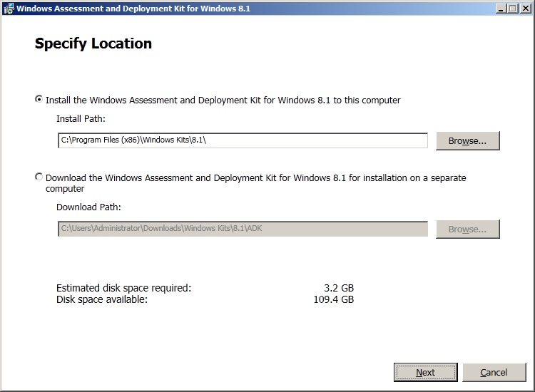Browse for the install path folder
The height and width of the screenshot is (392, 535).
click(467, 141)
